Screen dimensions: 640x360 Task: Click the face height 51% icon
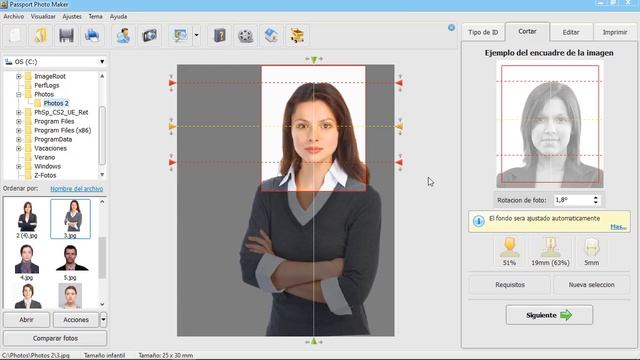click(509, 247)
